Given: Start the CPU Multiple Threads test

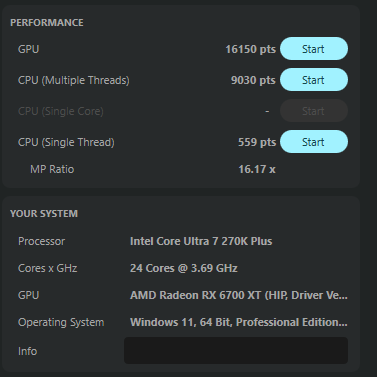Looking at the screenshot, I should (x=314, y=80).
